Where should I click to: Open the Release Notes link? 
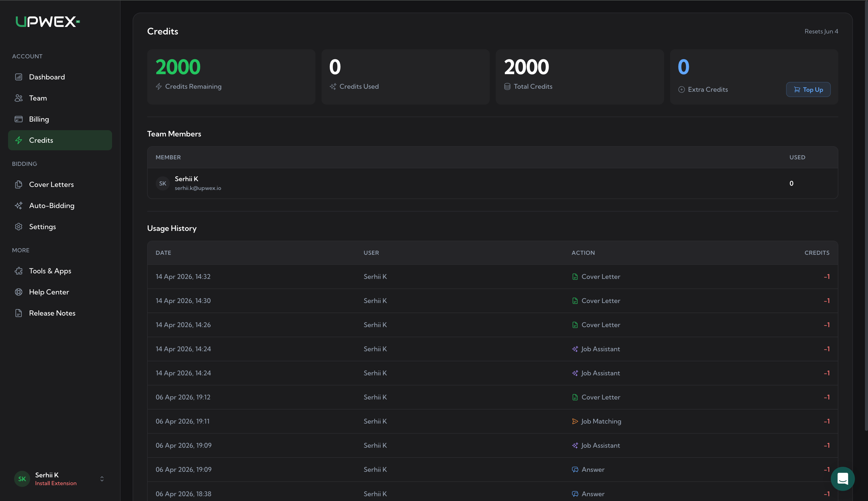[x=60, y=313]
